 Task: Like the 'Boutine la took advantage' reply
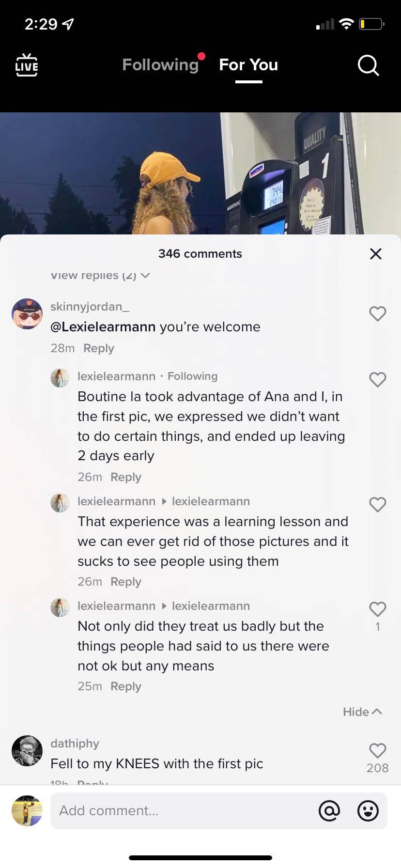point(377,380)
